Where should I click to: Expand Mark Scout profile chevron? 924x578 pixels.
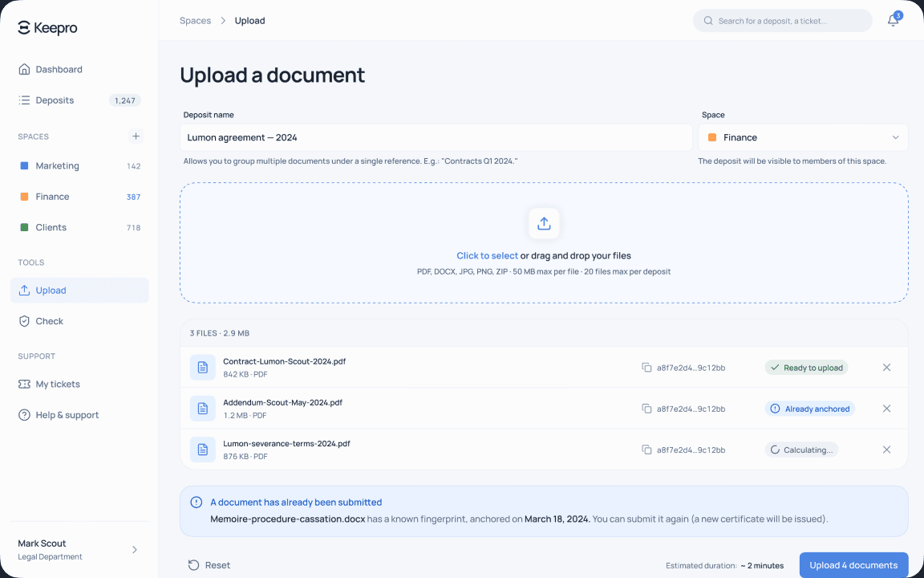pyautogui.click(x=135, y=550)
